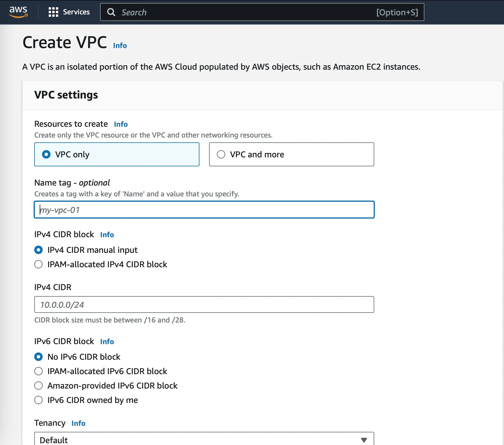Select Amazon-provided IPv6 CIDR block
This screenshot has width=504, height=445.
(x=38, y=386)
